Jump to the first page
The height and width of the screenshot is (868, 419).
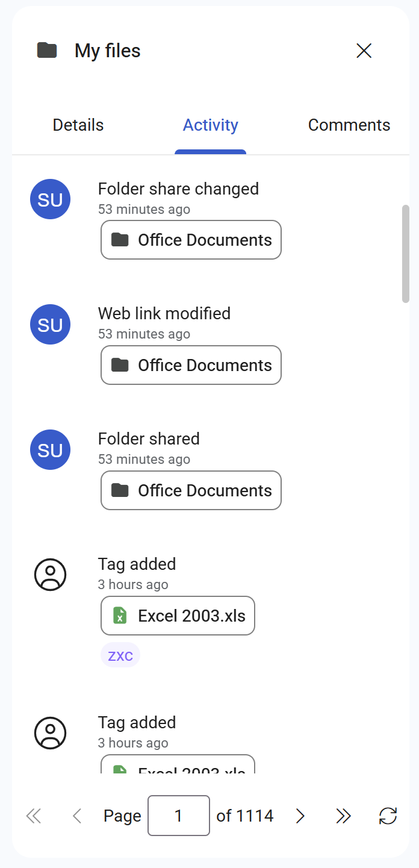[34, 816]
